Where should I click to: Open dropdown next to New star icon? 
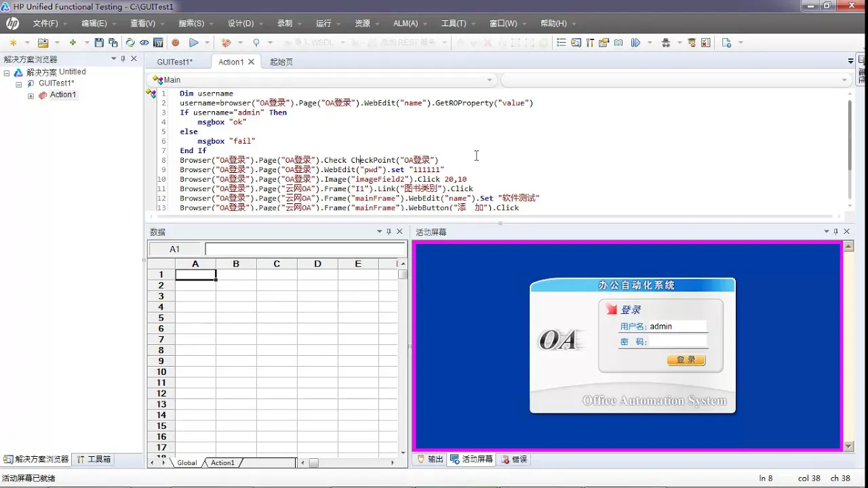[27, 43]
